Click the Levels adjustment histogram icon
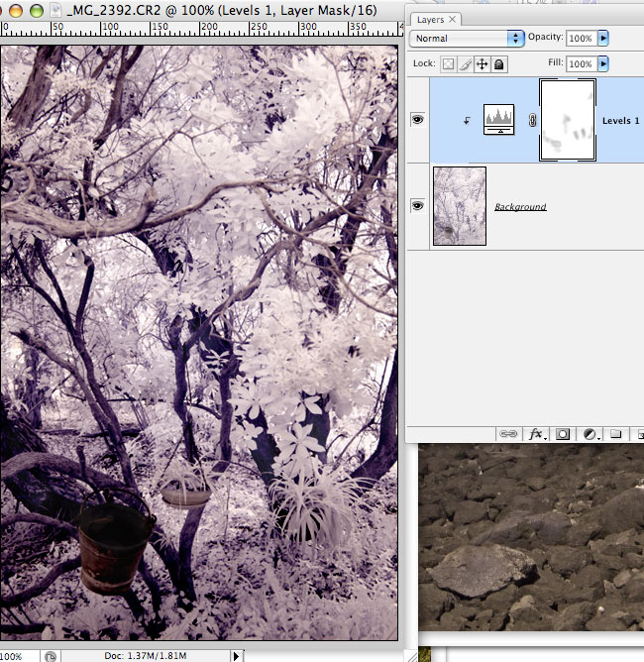 (497, 120)
